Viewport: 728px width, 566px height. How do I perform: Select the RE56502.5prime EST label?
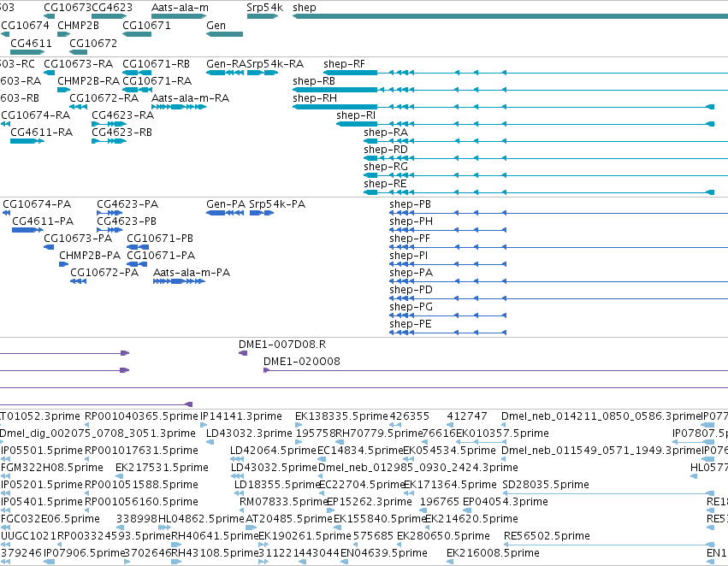[x=547, y=536]
